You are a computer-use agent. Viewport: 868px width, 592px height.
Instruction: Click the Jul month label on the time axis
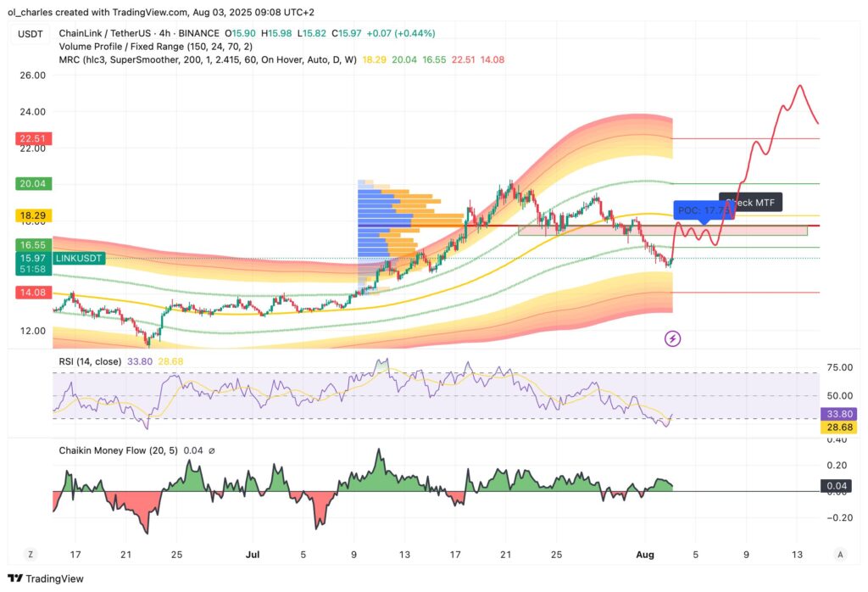tap(252, 554)
